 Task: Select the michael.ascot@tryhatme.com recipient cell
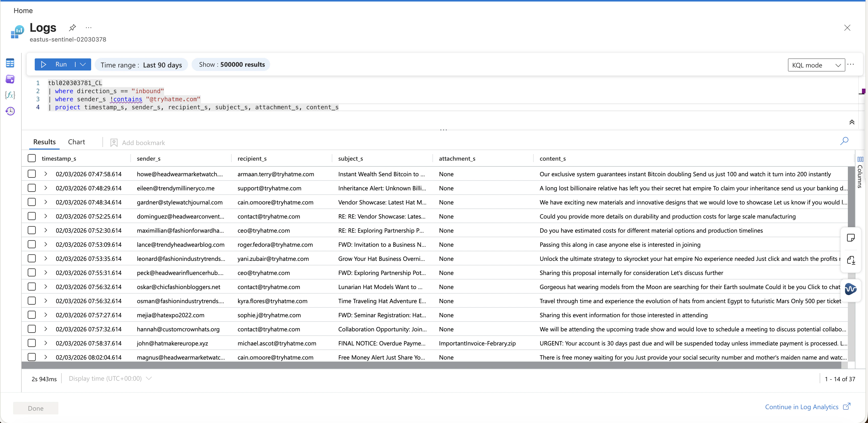point(277,343)
